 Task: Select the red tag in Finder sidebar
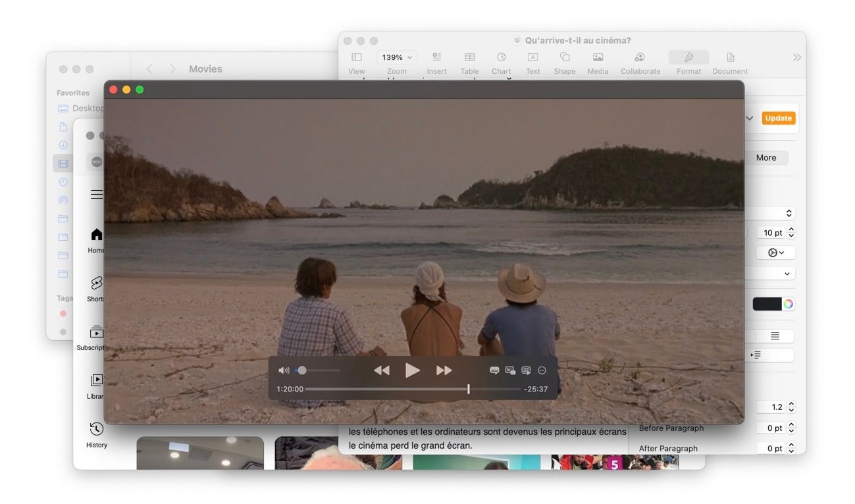pyautogui.click(x=63, y=314)
